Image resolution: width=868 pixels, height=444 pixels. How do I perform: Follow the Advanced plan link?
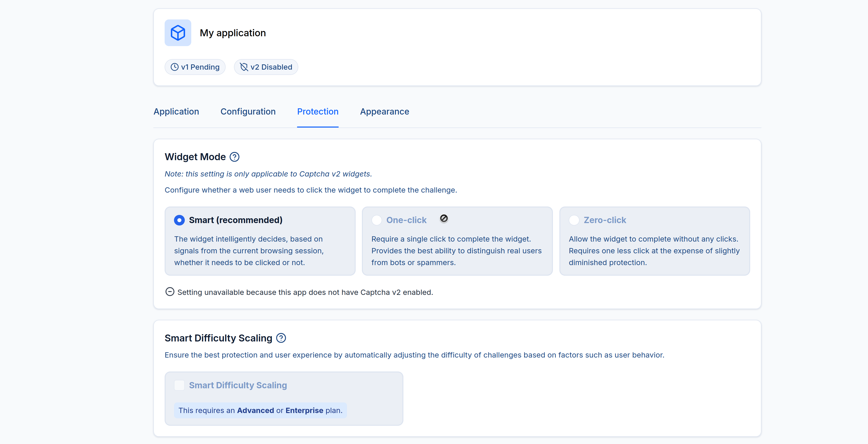(255, 411)
